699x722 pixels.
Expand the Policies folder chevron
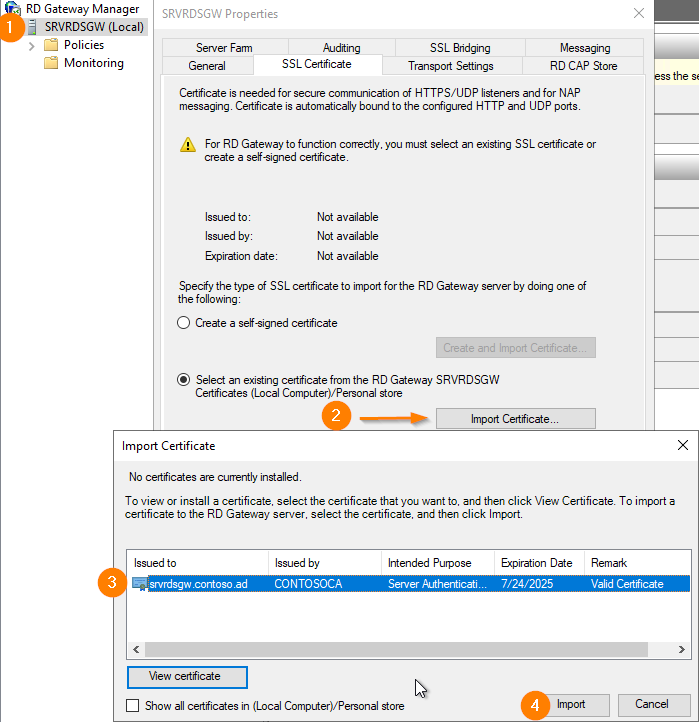pyautogui.click(x=31, y=46)
